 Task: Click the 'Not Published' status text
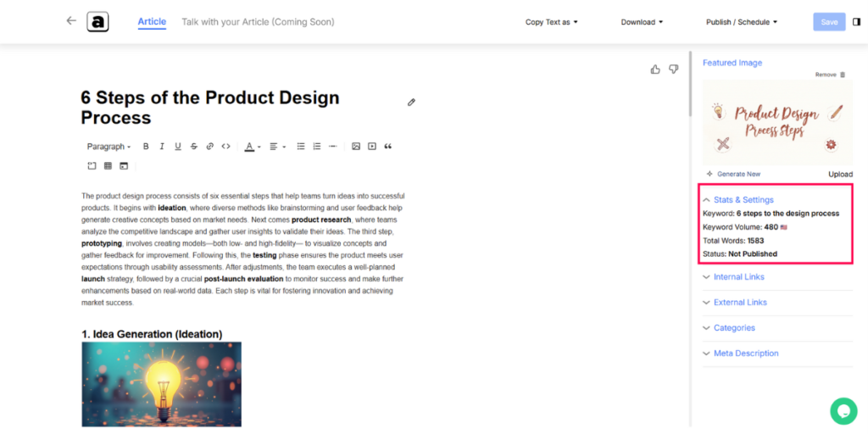(x=753, y=254)
